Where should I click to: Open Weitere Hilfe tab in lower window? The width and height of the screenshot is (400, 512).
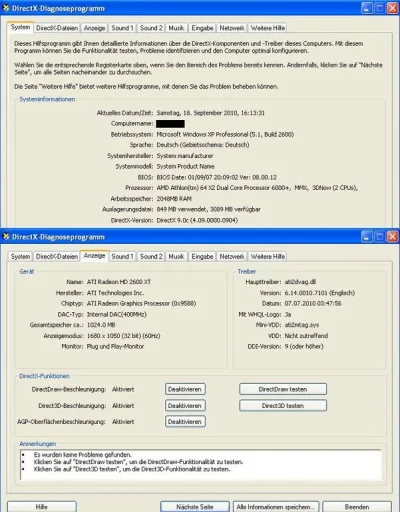[x=268, y=256]
